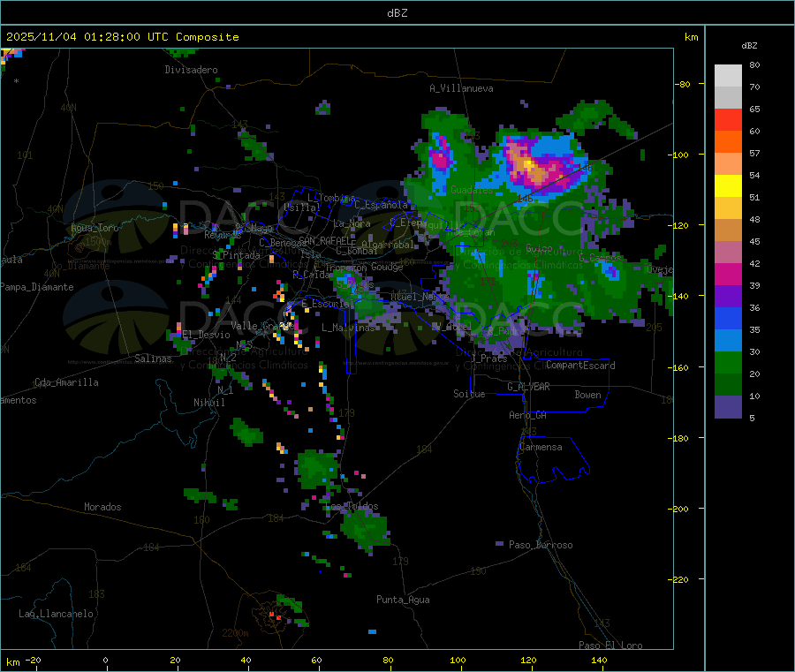795x672 pixels.
Task: Click the Bowen location label
Action: coord(587,394)
